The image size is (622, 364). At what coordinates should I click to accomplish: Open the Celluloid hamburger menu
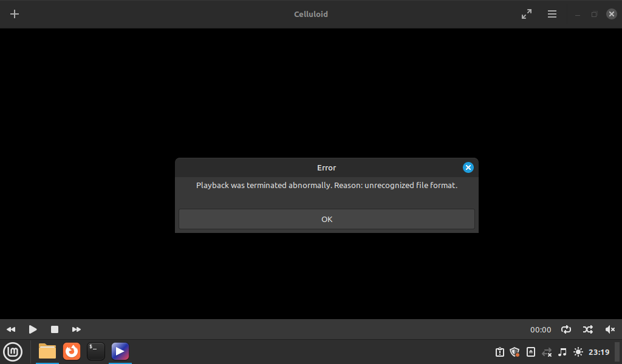(552, 14)
